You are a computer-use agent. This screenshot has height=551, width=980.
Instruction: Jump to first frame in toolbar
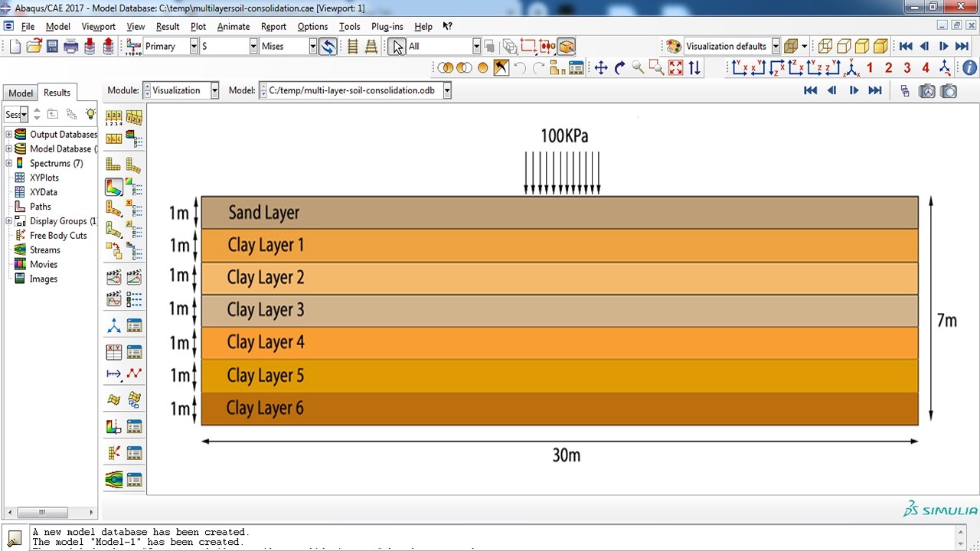(x=906, y=46)
